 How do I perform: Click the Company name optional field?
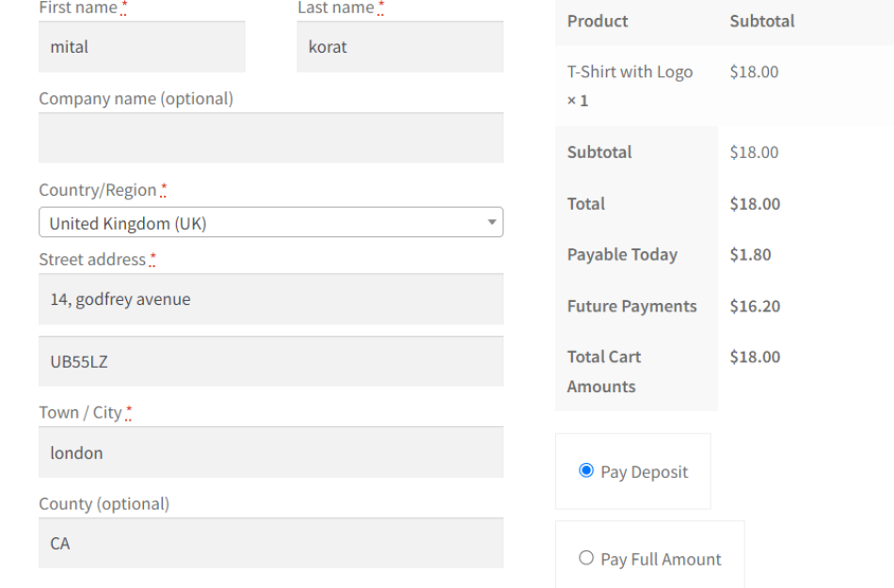[271, 137]
